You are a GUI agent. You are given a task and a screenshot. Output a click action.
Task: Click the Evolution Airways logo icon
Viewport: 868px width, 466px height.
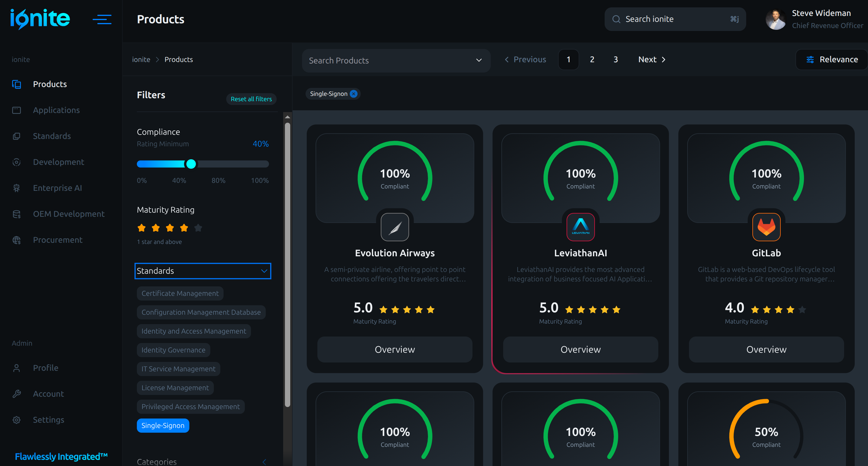[395, 227]
